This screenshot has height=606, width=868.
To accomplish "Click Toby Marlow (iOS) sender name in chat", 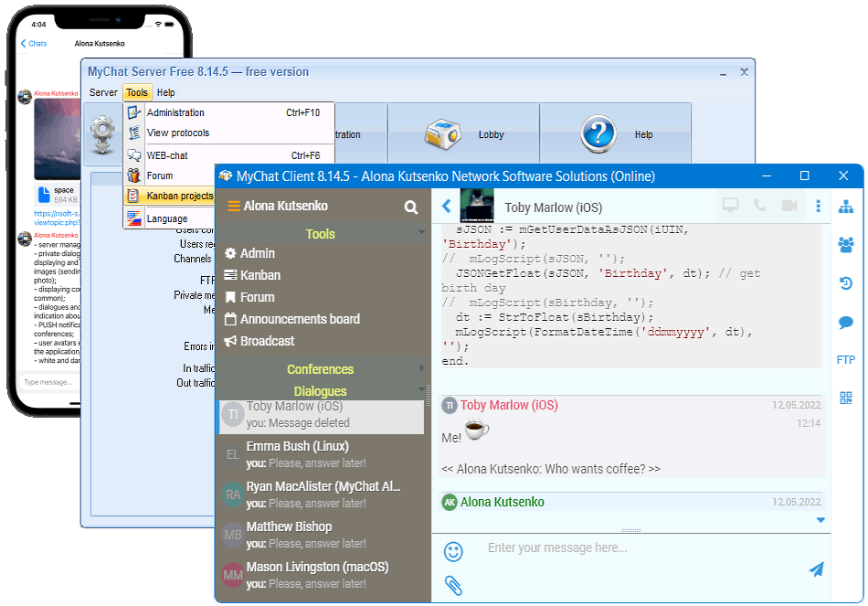I will 509,406.
